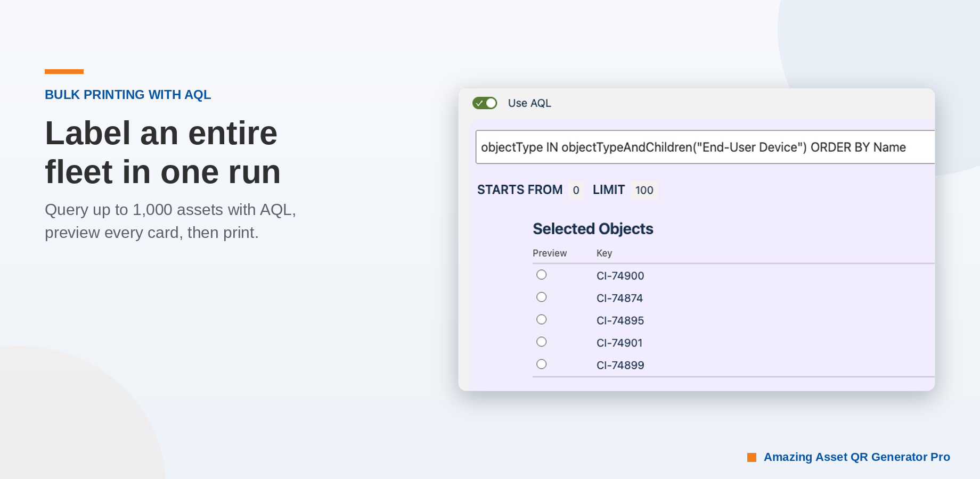Click the key text CI-74901
This screenshot has width=980, height=479.
click(619, 343)
